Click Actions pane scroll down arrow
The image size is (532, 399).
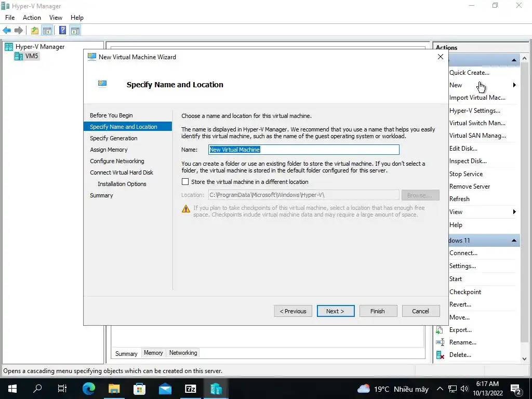(525, 358)
